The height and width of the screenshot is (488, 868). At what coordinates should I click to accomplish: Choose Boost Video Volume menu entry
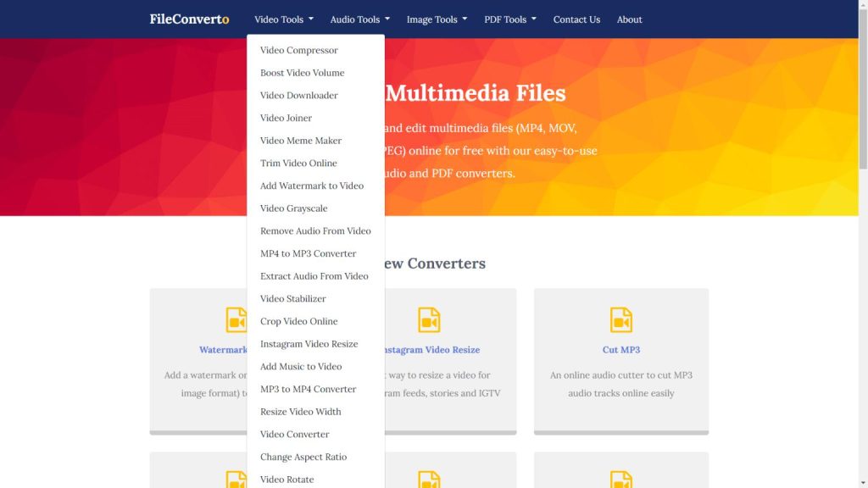coord(302,73)
